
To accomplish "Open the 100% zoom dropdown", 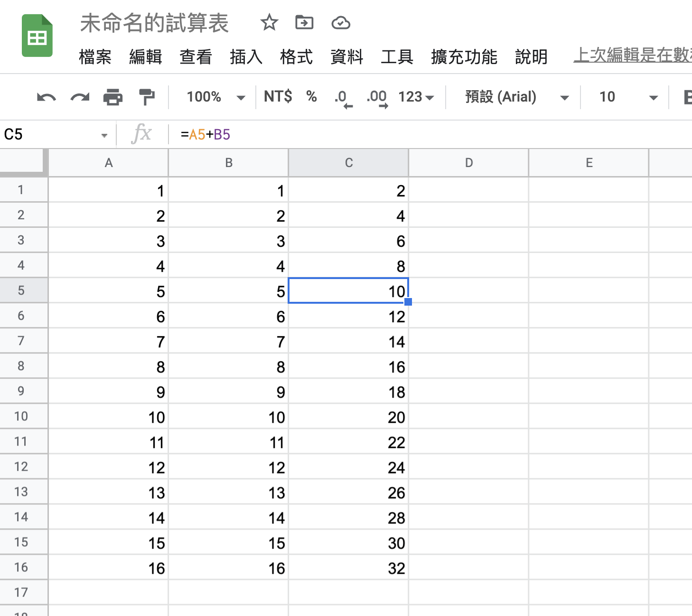I will (x=215, y=97).
